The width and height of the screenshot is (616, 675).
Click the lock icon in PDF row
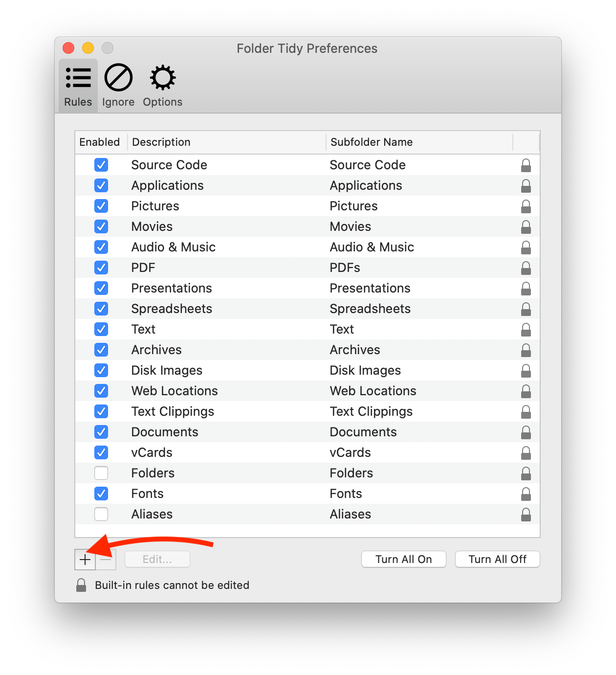[x=526, y=268]
